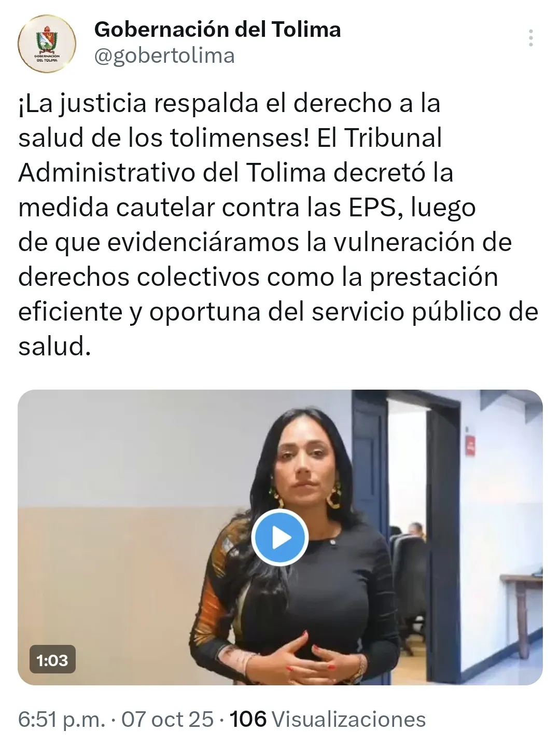560x745 pixels.
Task: Open the 07 oct 25 post date
Action: tap(167, 720)
